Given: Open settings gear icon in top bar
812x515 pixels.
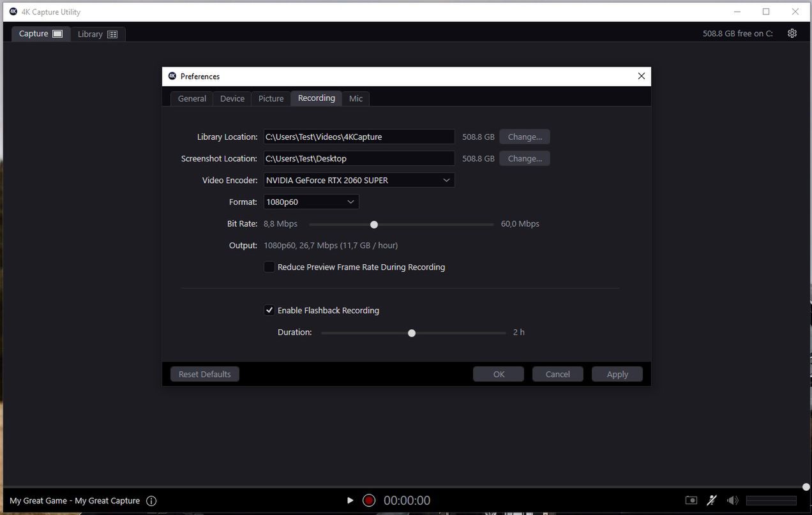Looking at the screenshot, I should [x=792, y=33].
